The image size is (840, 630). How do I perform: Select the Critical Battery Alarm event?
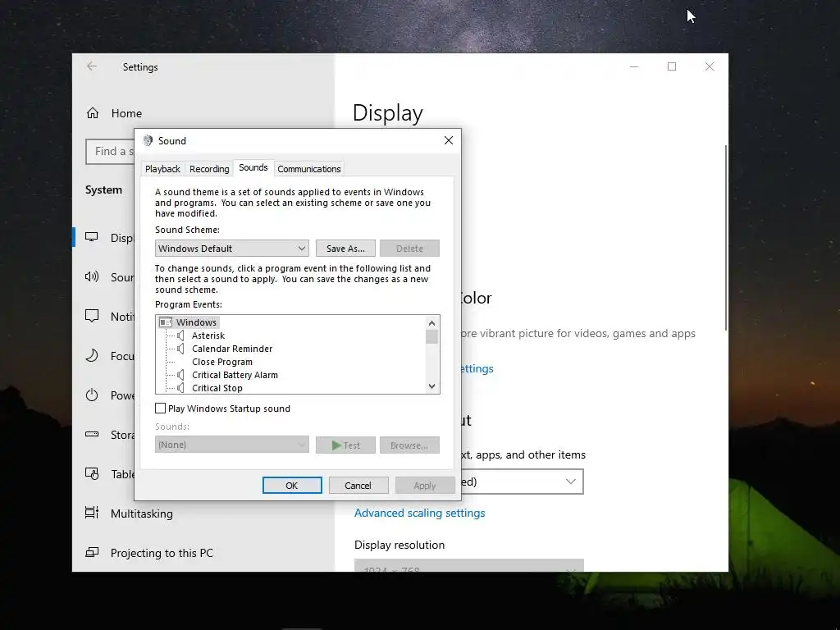(x=235, y=375)
